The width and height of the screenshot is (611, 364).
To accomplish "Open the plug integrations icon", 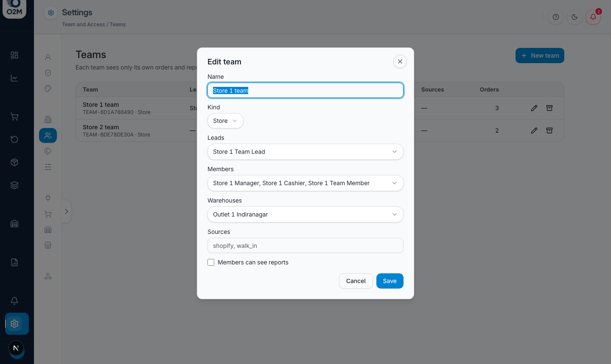I will pos(48,197).
